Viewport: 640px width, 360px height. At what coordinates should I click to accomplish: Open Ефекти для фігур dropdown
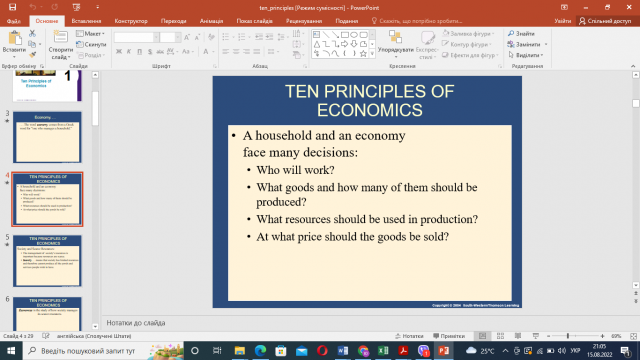471,55
